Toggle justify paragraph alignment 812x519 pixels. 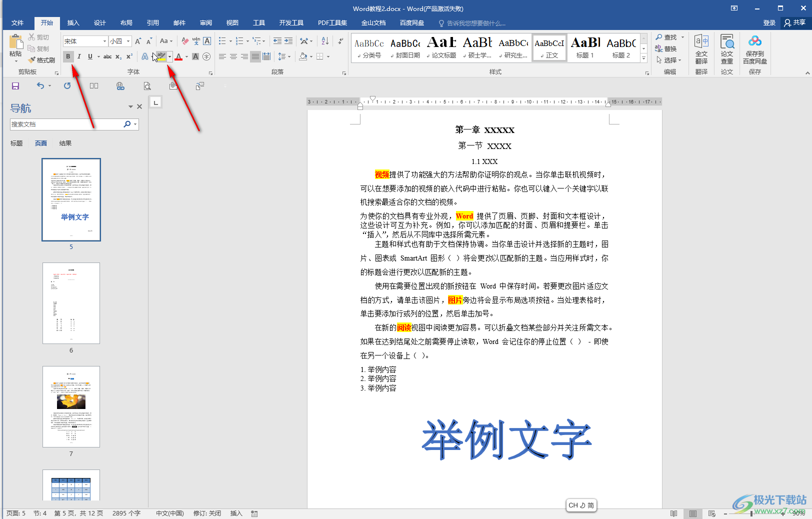click(255, 56)
